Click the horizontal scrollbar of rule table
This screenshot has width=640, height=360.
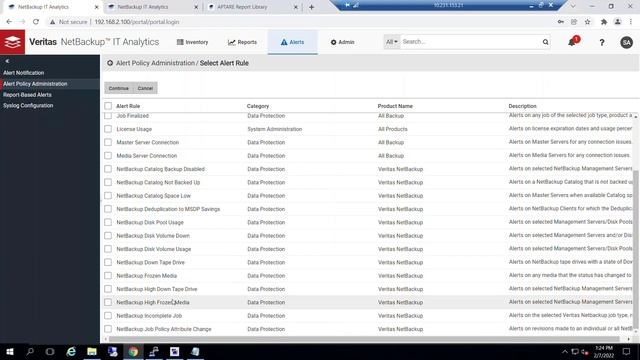coord(363,339)
